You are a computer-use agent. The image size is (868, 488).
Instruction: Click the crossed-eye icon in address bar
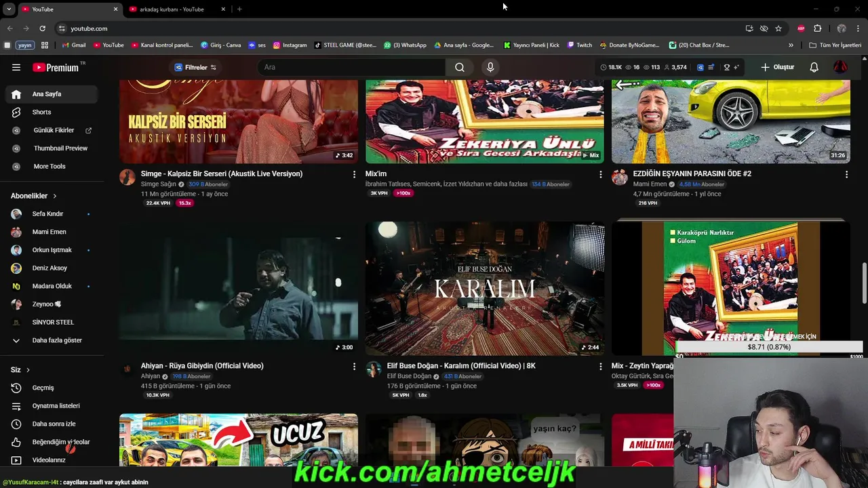(764, 28)
